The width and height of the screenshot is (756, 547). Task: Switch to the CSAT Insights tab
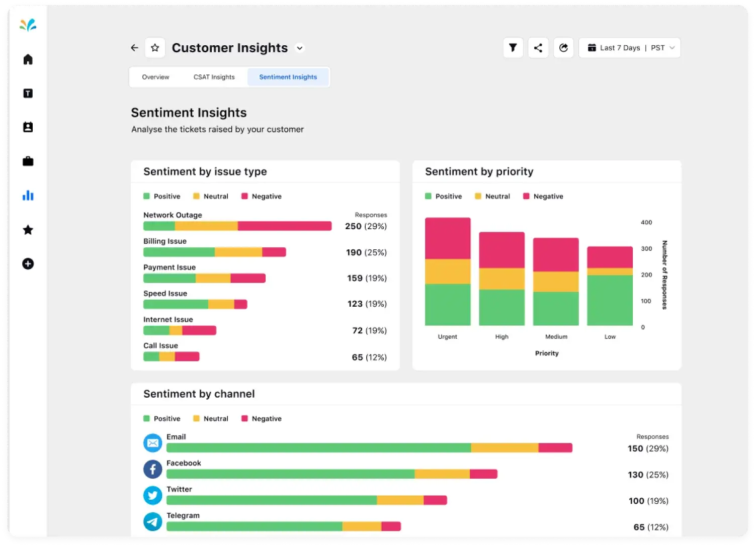[214, 77]
